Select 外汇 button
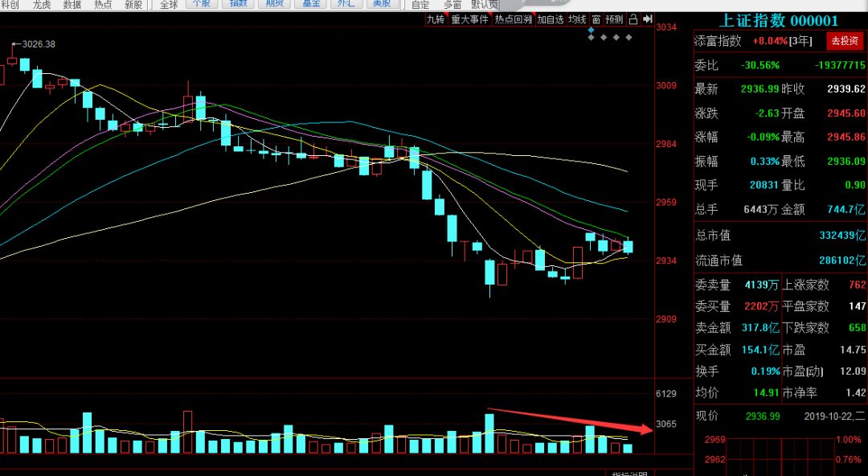This screenshot has height=476, width=868. 346,4
